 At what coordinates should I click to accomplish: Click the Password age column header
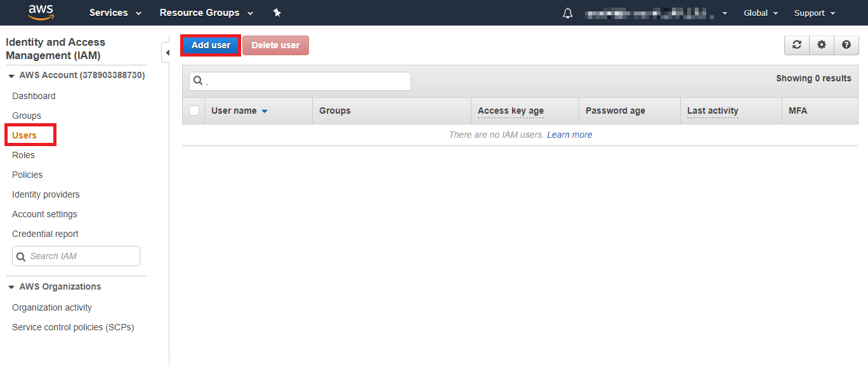click(x=615, y=111)
